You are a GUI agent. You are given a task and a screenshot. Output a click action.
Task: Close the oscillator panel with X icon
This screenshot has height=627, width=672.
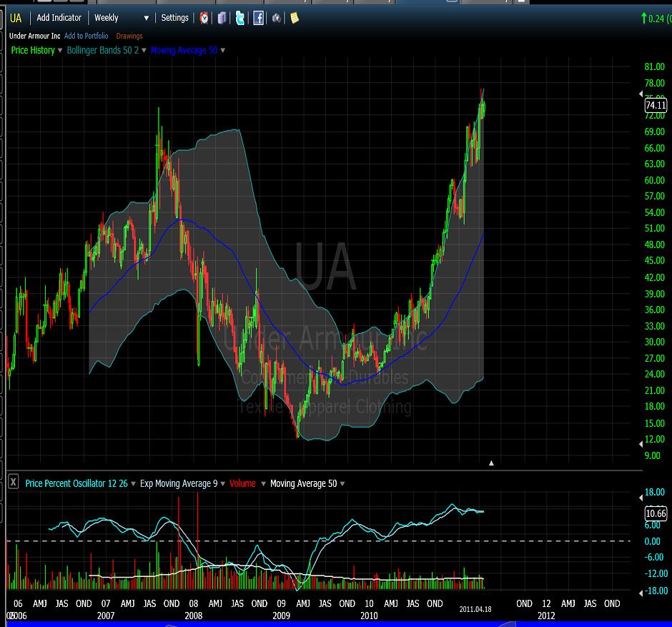coord(13,483)
